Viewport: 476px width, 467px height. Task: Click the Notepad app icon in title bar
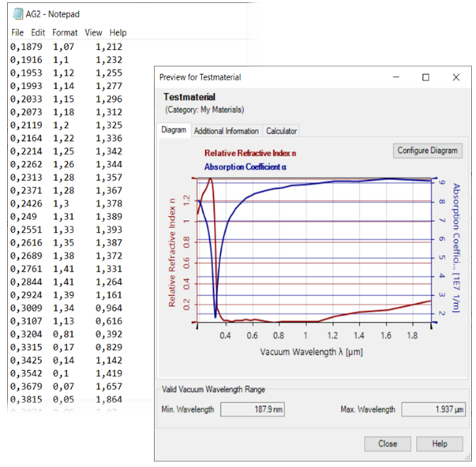pos(17,14)
